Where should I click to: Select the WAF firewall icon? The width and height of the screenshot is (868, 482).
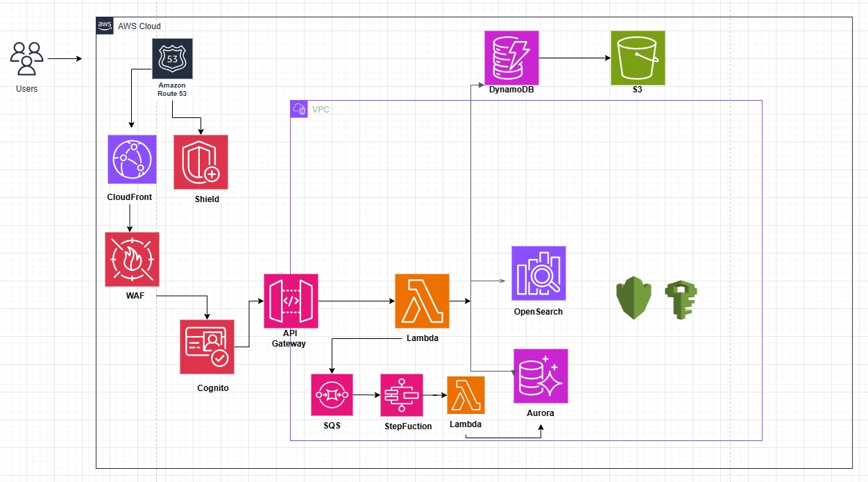[x=132, y=260]
